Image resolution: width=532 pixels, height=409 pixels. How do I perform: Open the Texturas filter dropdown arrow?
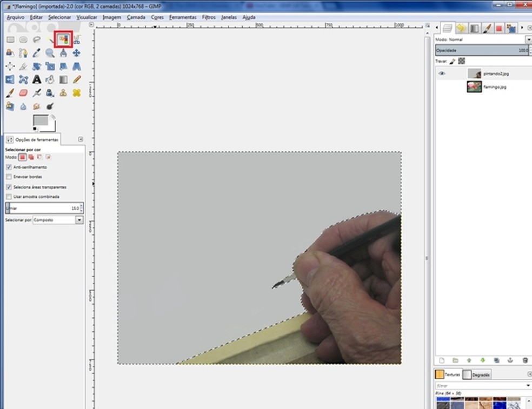(528, 386)
